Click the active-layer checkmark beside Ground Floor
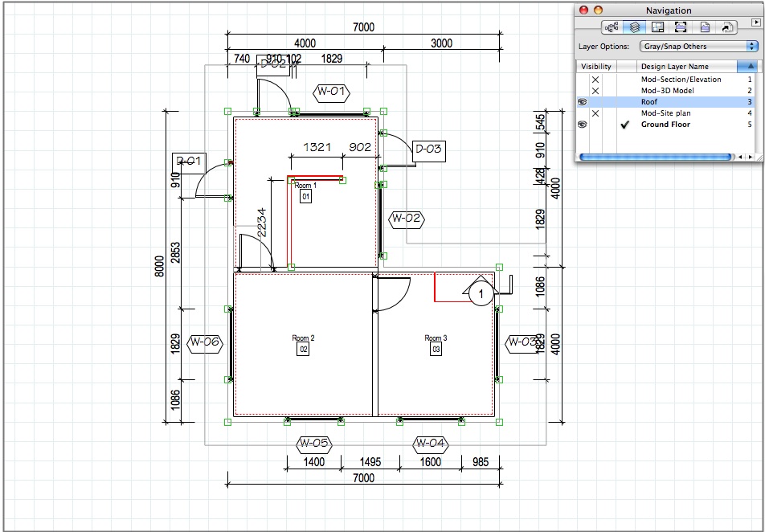The width and height of the screenshot is (765, 532). tap(625, 125)
